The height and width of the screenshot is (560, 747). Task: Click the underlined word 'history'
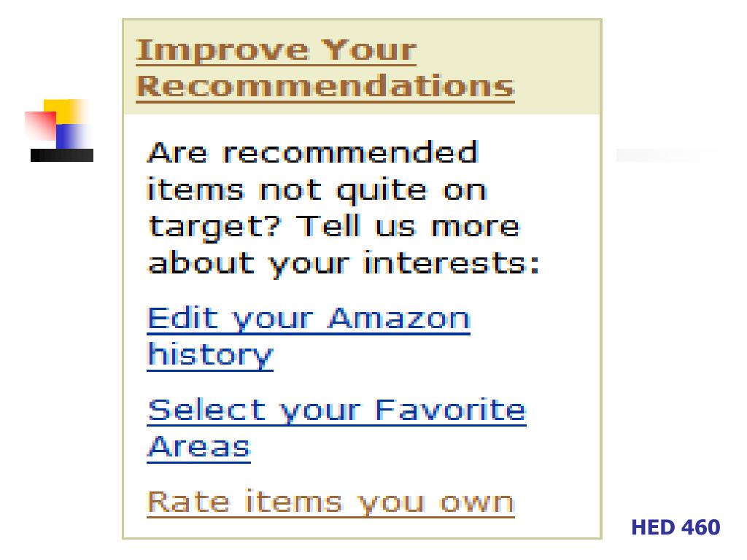tap(210, 356)
